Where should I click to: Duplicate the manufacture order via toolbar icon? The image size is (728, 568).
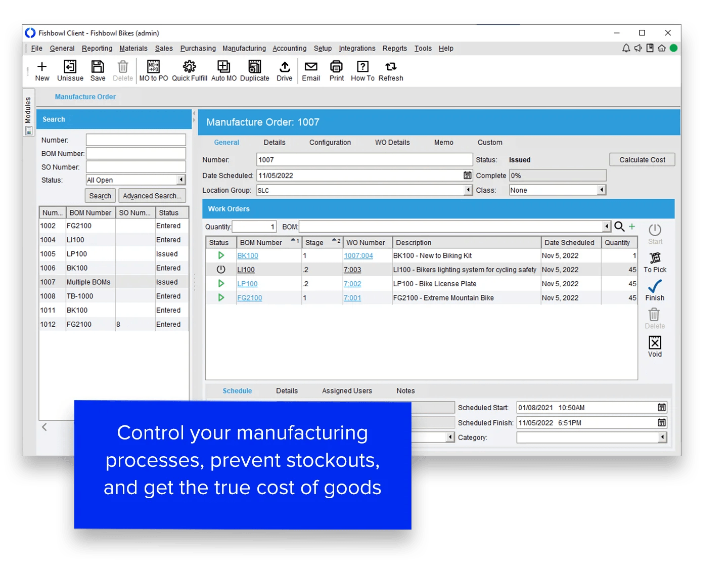(254, 71)
